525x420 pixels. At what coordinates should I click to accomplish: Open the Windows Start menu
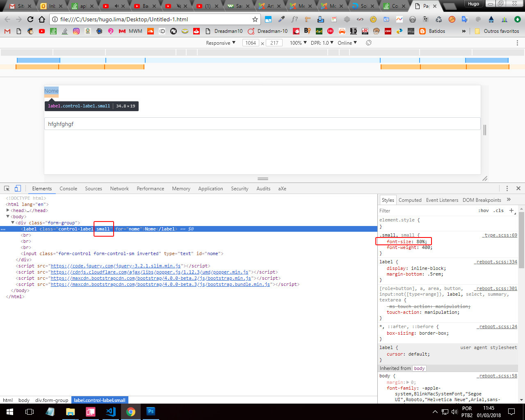tap(10, 412)
